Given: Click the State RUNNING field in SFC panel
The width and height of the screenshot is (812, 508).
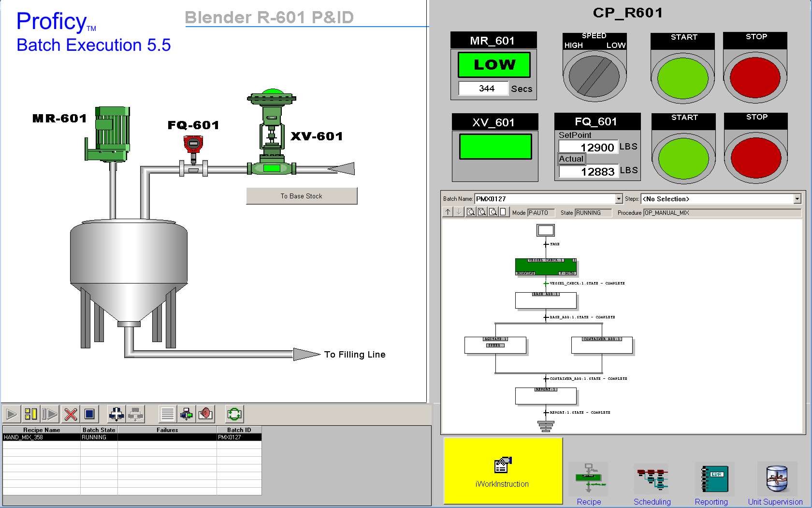Looking at the screenshot, I should (593, 213).
